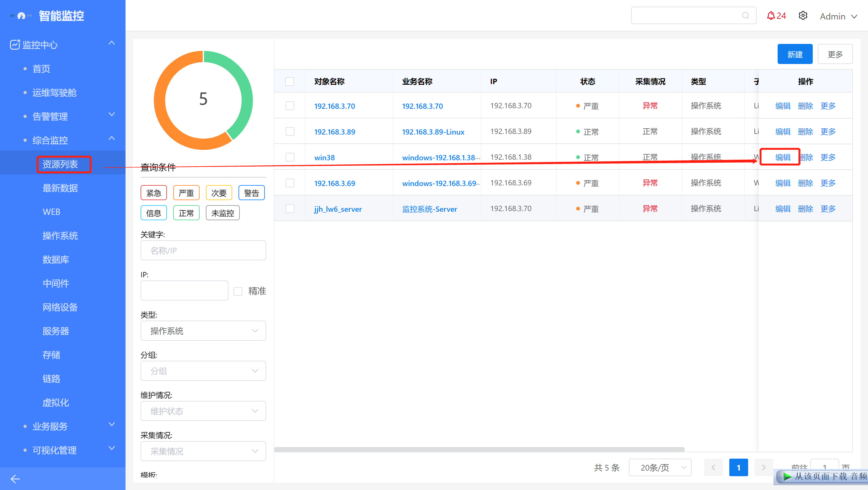Open the 分组 dropdown
868x490 pixels.
(203, 371)
